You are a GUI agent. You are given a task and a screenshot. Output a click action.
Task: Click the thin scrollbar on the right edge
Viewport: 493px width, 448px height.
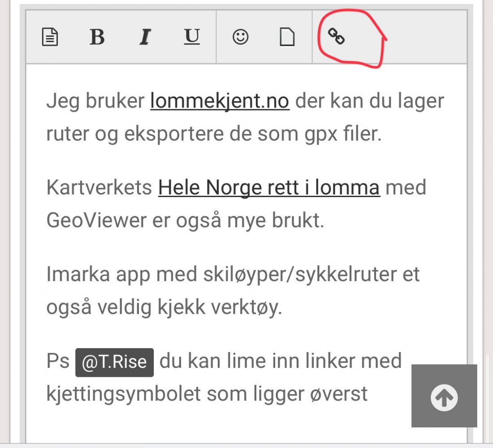487,394
